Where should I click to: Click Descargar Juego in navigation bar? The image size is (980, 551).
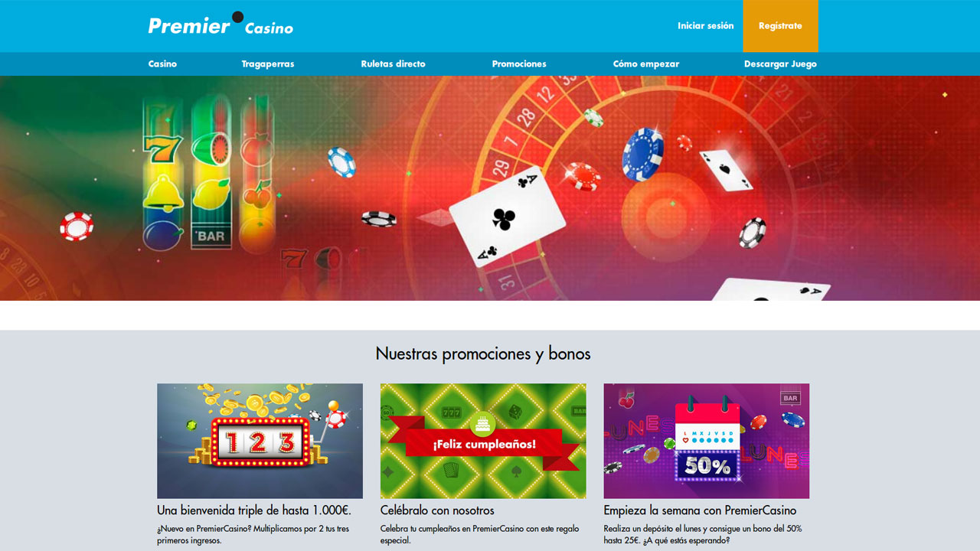(780, 64)
